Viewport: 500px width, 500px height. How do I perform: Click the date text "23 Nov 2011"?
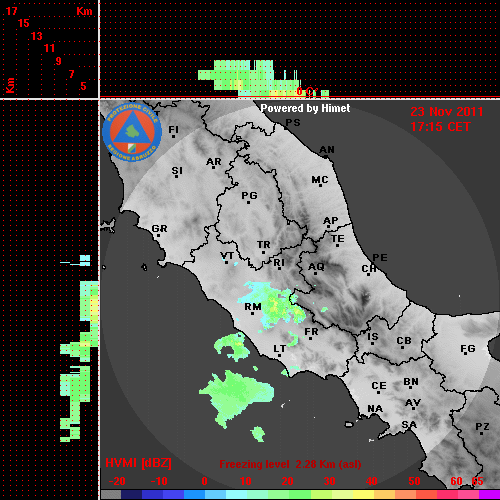pos(447,112)
